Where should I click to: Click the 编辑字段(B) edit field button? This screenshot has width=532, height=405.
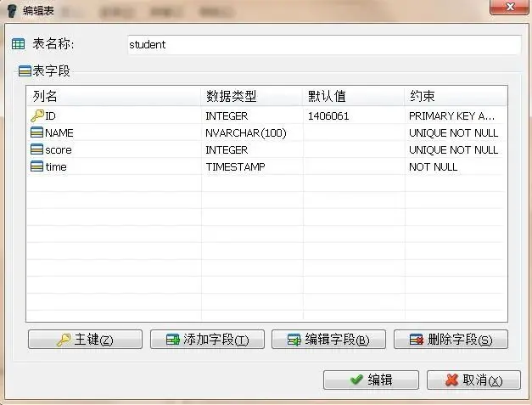(328, 339)
